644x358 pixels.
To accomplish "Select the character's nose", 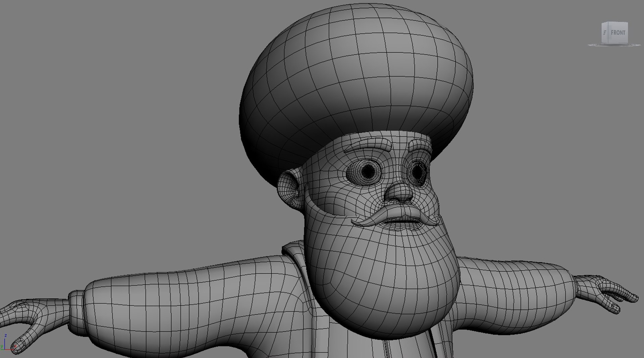I will click(398, 193).
